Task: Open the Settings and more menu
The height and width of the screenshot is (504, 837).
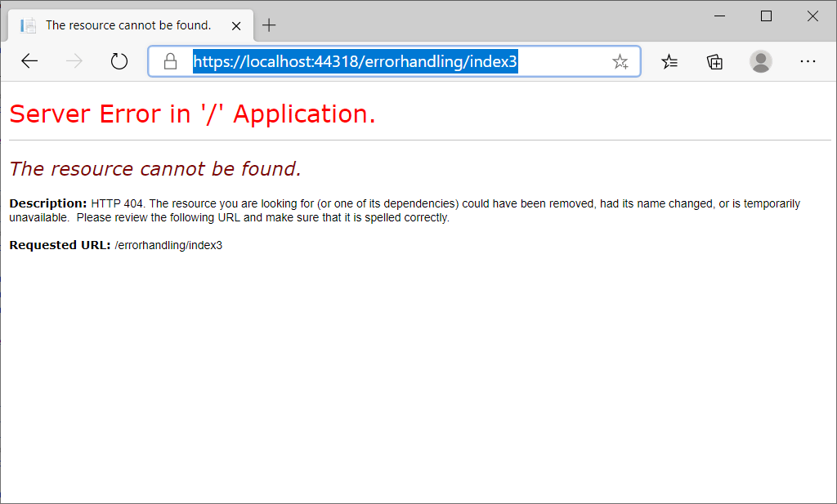Action: [808, 61]
